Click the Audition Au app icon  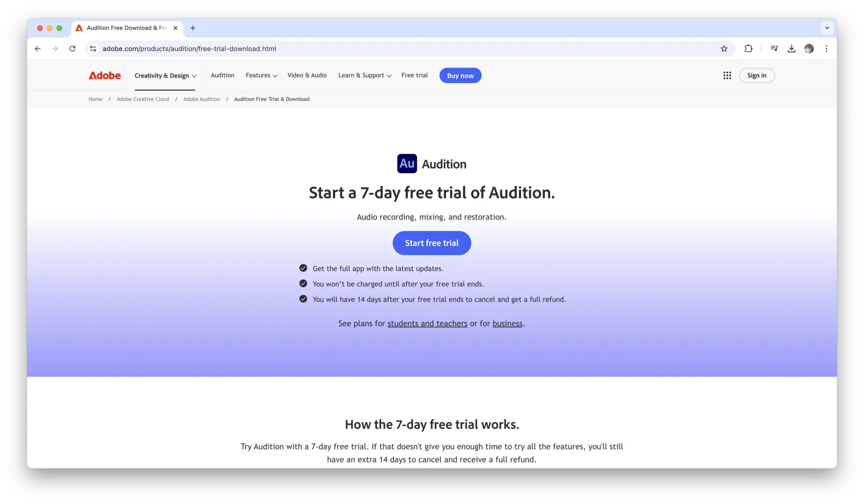click(x=407, y=164)
